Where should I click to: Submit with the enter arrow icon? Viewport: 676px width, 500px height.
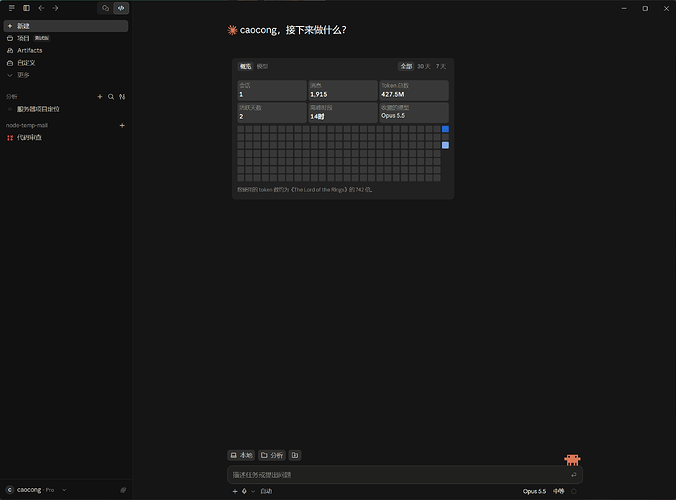573,475
